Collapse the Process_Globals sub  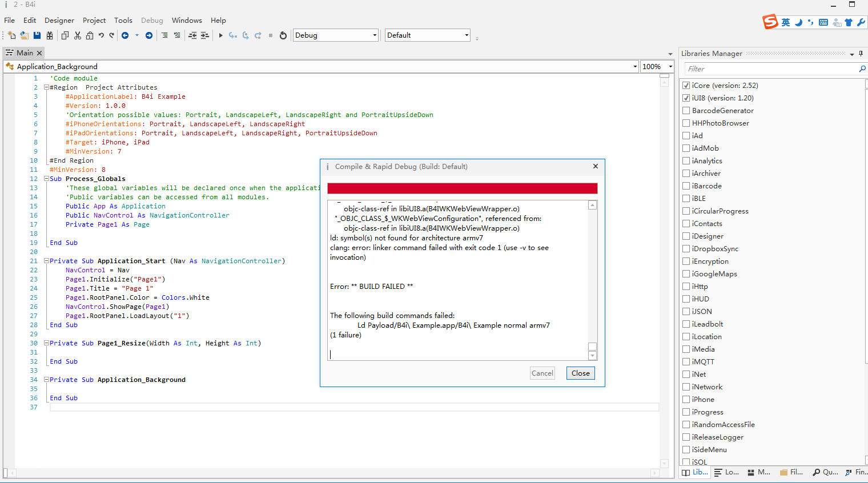pyautogui.click(x=46, y=179)
